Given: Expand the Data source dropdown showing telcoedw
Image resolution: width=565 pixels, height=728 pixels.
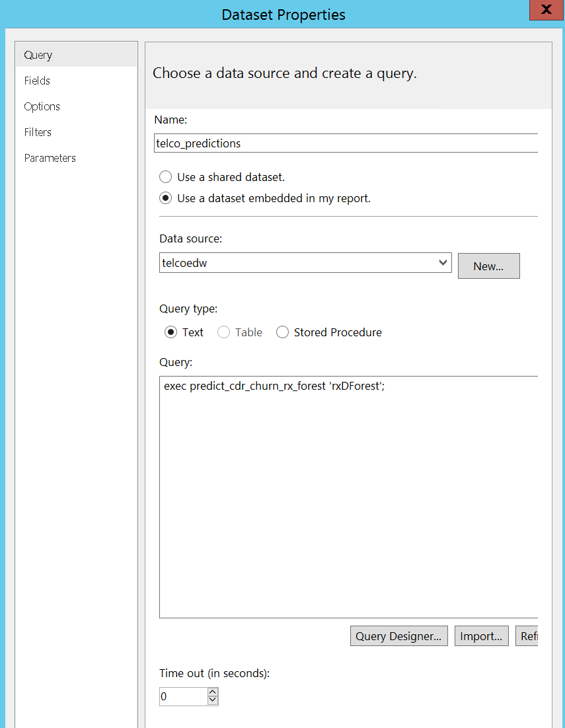Looking at the screenshot, I should (443, 263).
